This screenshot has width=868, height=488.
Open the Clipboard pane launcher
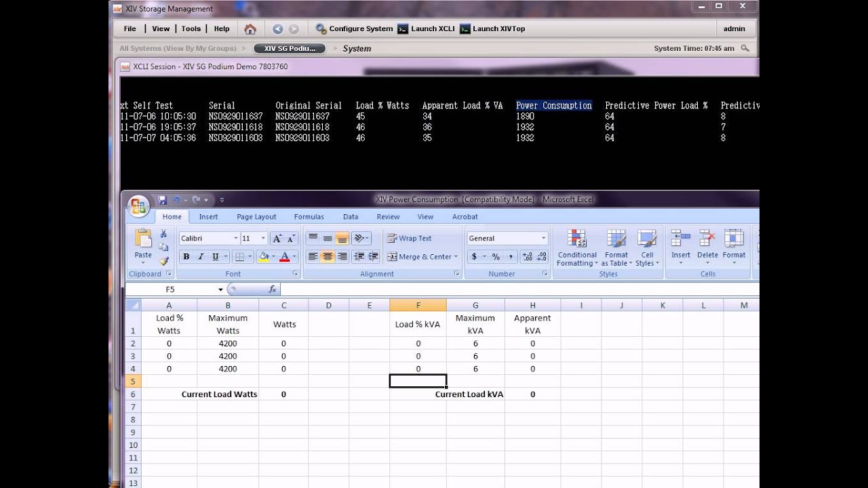point(168,274)
